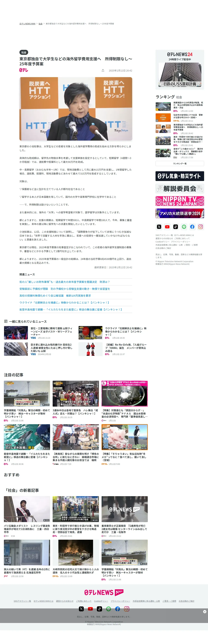Click the footer X (Twitter) icon
The height and width of the screenshot is (644, 208).
pyautogui.click(x=81, y=609)
